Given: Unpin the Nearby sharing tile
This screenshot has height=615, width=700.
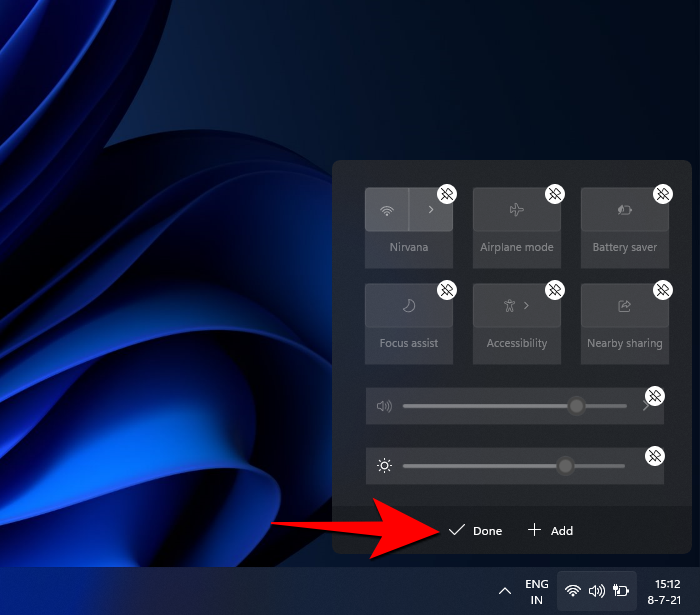Looking at the screenshot, I should pyautogui.click(x=662, y=290).
